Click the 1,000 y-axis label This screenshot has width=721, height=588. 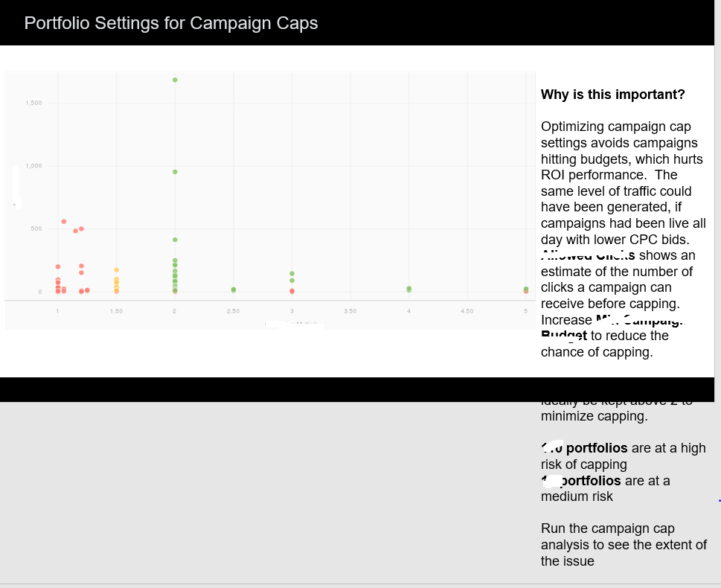point(34,165)
